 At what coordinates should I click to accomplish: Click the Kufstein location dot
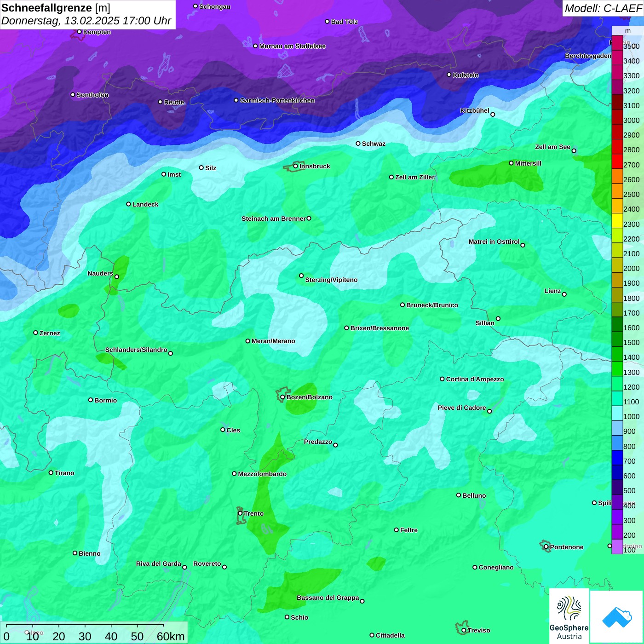(x=449, y=75)
